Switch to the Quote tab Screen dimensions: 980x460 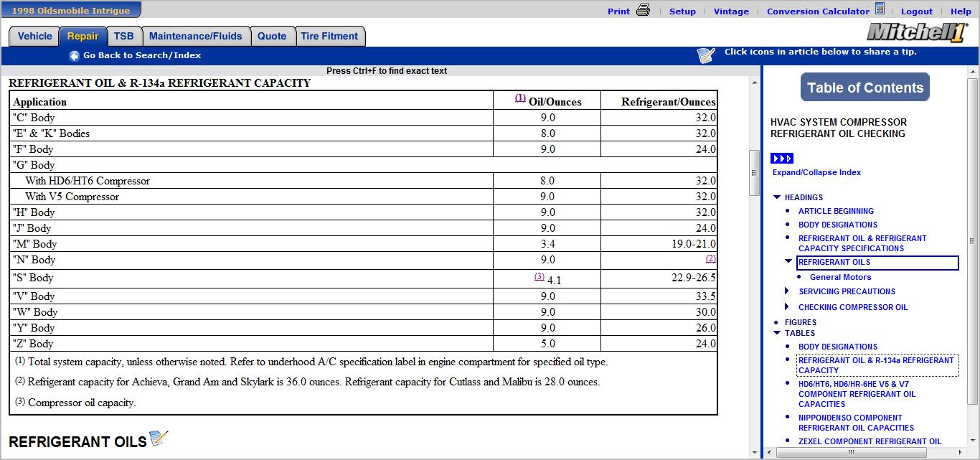click(x=272, y=37)
